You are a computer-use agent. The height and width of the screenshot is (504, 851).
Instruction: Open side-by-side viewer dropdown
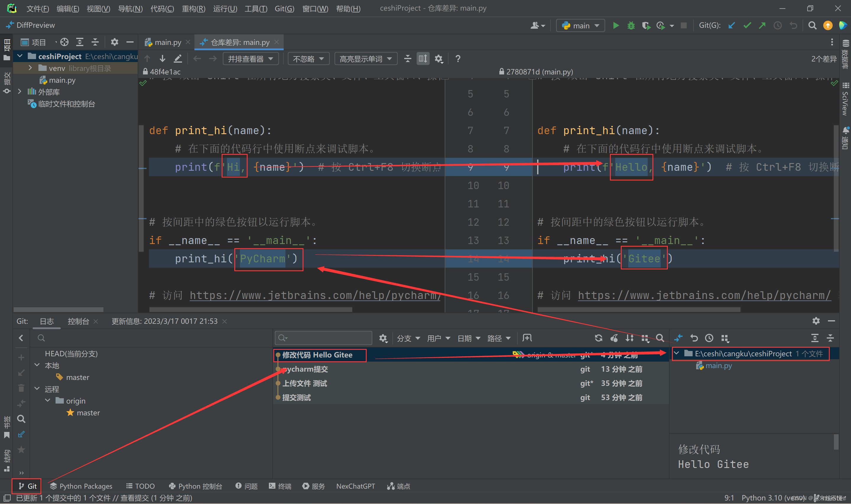point(251,59)
